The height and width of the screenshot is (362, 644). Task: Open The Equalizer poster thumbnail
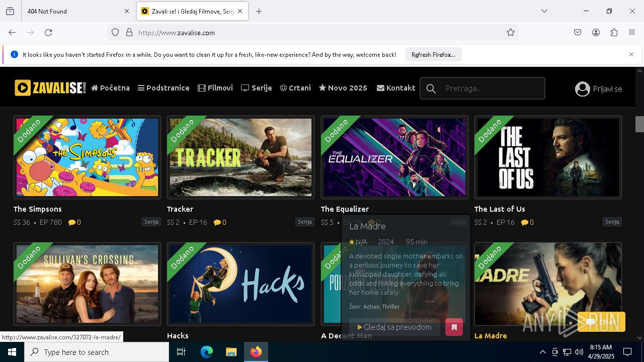394,157
